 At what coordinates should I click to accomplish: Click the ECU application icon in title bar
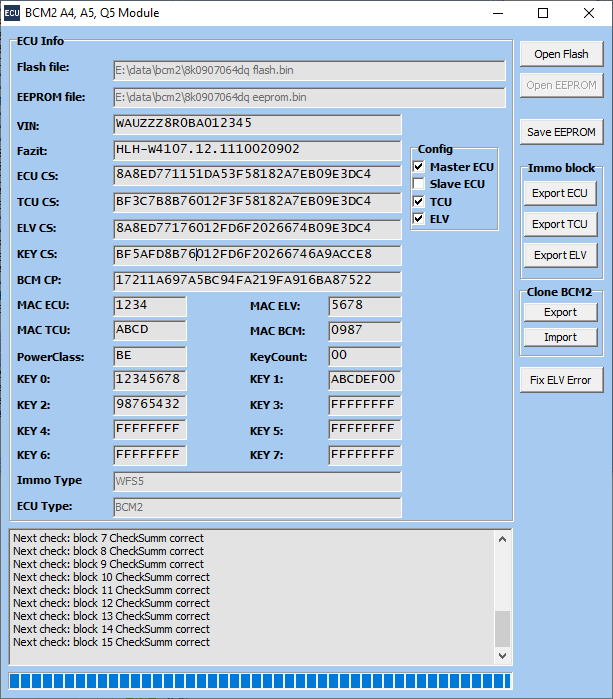(x=12, y=13)
